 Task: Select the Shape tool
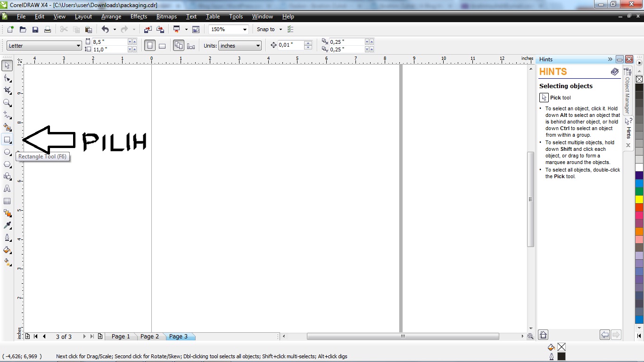click(x=7, y=78)
